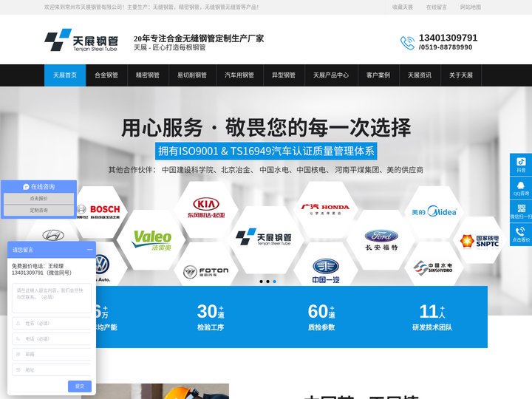Open the QQ咨询 sidebar icon
Screen dimensions: 532x399
click(x=521, y=188)
